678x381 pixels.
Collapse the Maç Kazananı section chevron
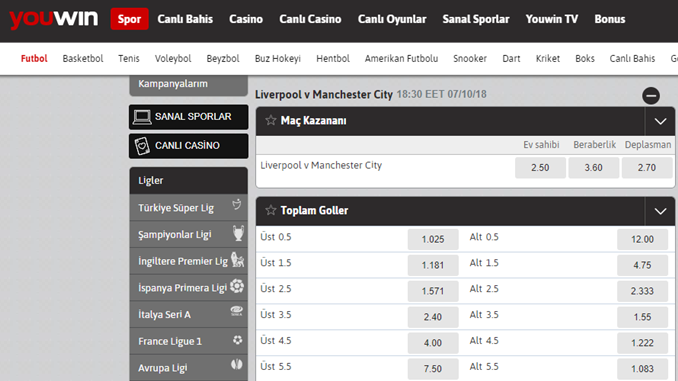coord(660,122)
